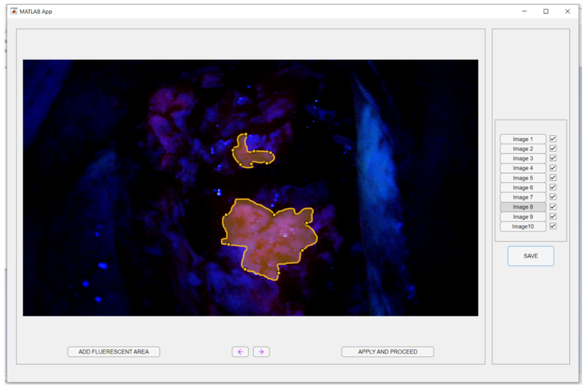Maximize the MATLAB App window

click(x=546, y=11)
